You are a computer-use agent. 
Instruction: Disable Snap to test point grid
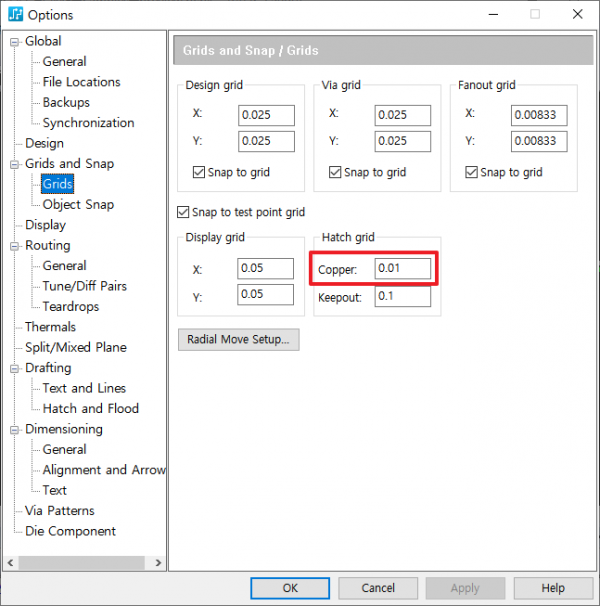183,212
